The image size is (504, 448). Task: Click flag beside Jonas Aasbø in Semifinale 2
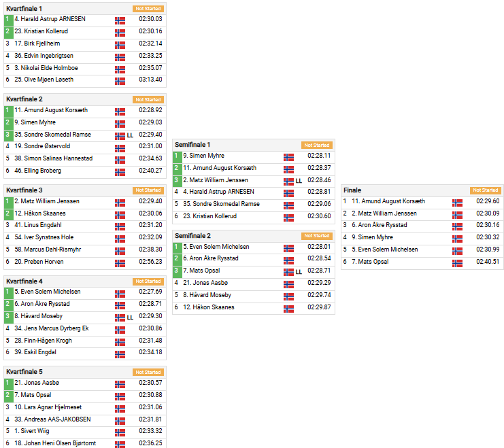288,283
